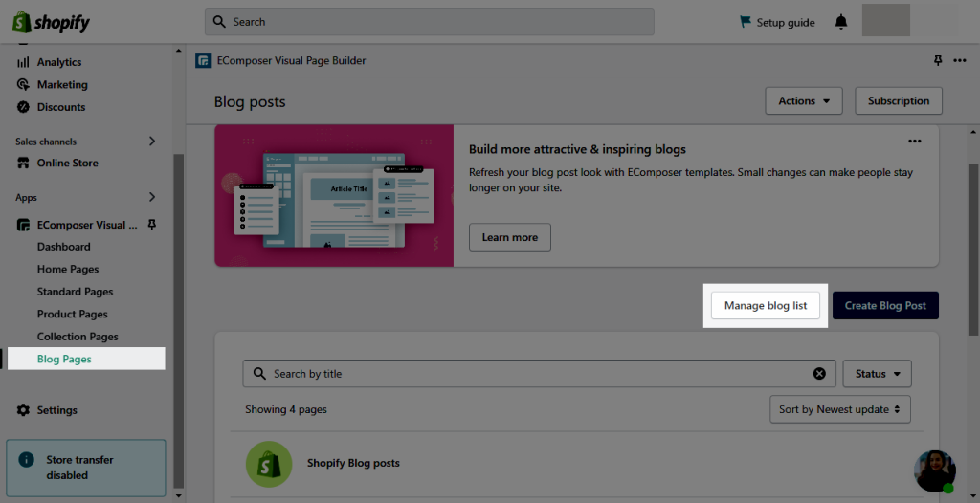This screenshot has width=980, height=503.
Task: Open the live chat avatar bubble
Action: [x=935, y=471]
